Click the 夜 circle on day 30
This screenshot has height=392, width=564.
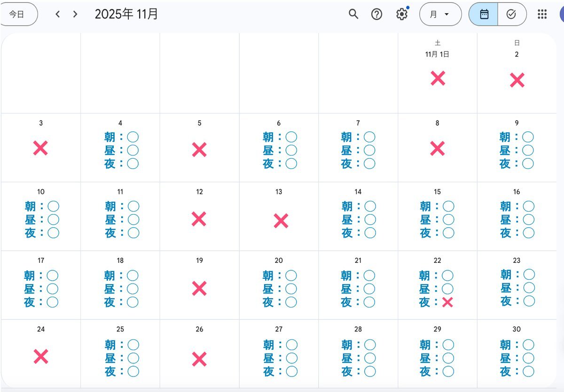pos(528,371)
